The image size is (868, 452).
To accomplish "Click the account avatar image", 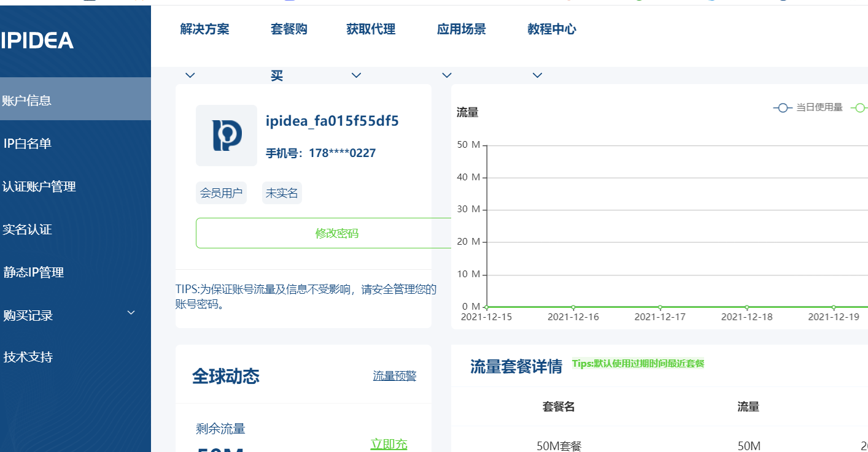I will pyautogui.click(x=227, y=136).
